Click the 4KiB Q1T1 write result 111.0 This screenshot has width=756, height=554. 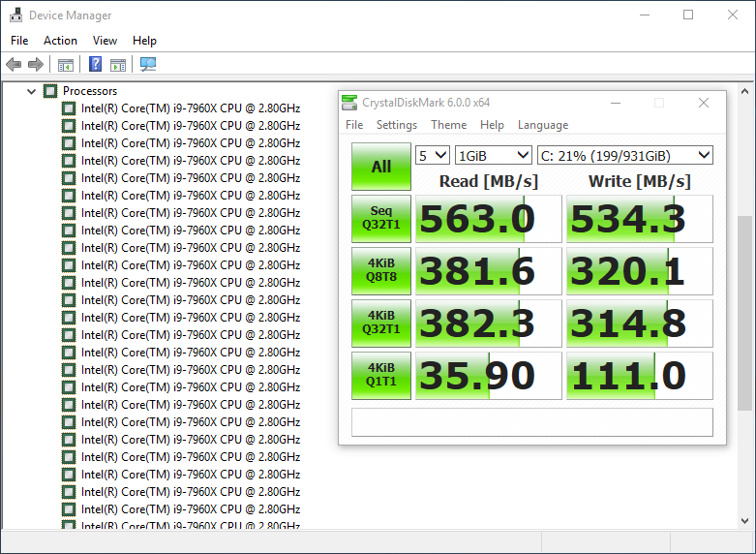coord(639,376)
